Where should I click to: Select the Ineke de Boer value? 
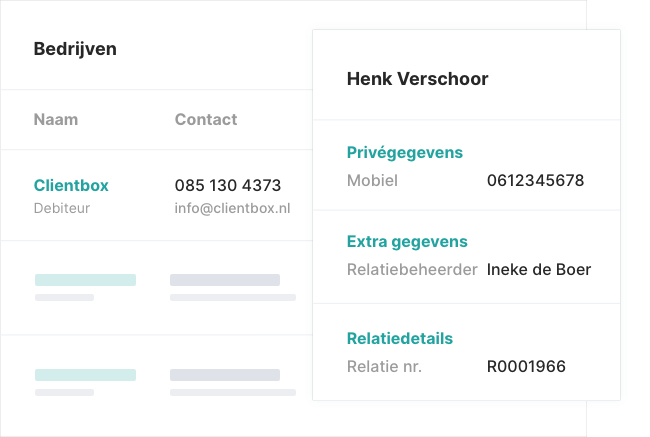[x=539, y=269]
